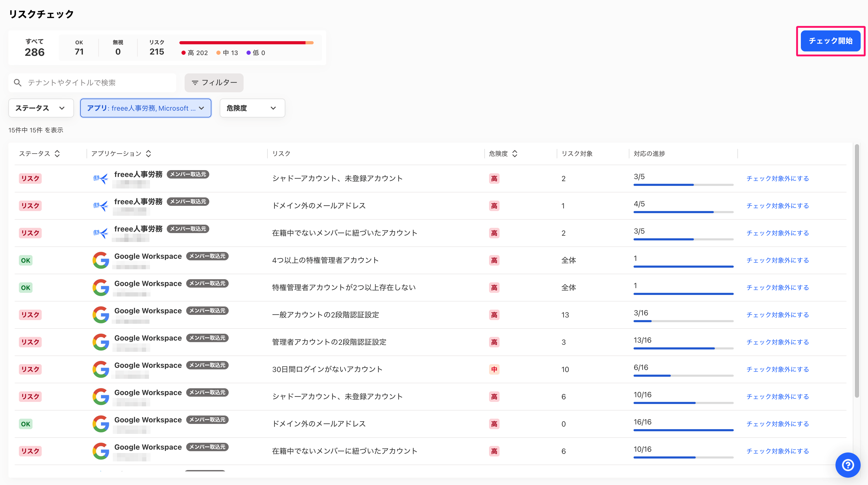Open the 危険度 dropdown filter

coord(252,108)
